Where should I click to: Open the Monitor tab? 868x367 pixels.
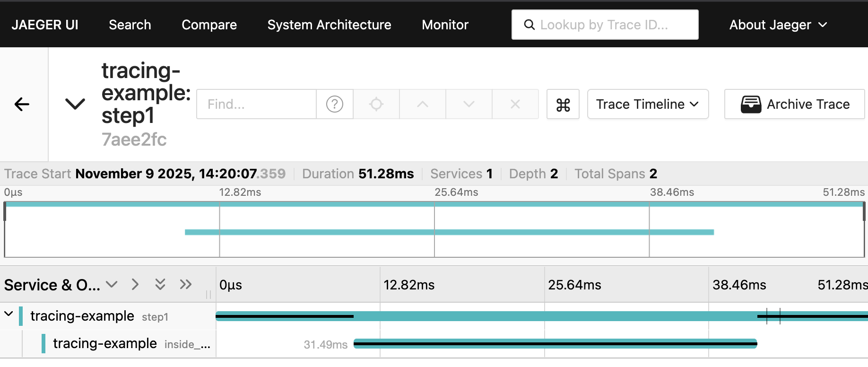tap(445, 25)
